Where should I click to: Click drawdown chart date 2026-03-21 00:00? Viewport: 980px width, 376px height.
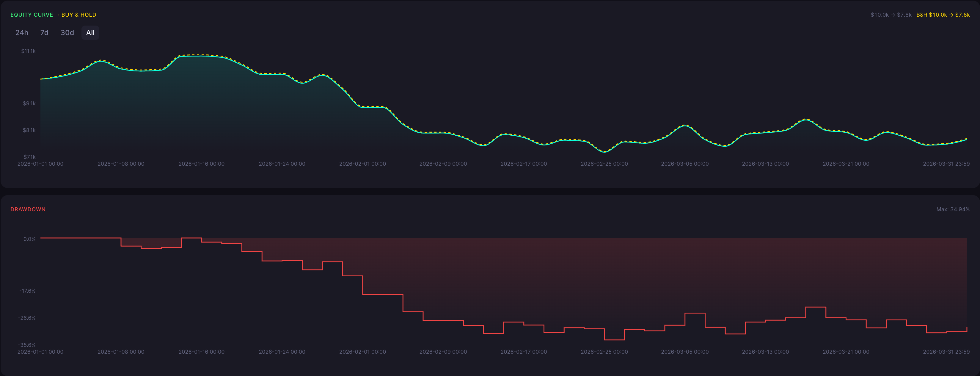pyautogui.click(x=846, y=352)
